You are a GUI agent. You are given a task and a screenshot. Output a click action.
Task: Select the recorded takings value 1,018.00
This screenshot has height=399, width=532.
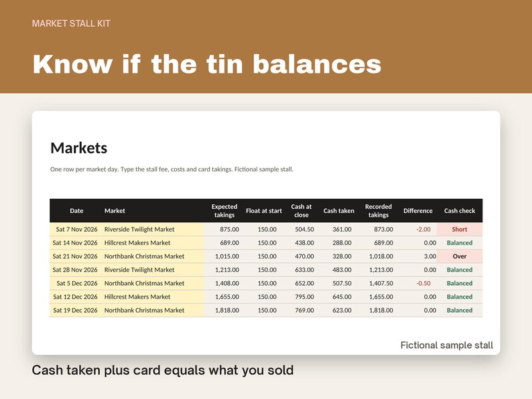tap(381, 256)
